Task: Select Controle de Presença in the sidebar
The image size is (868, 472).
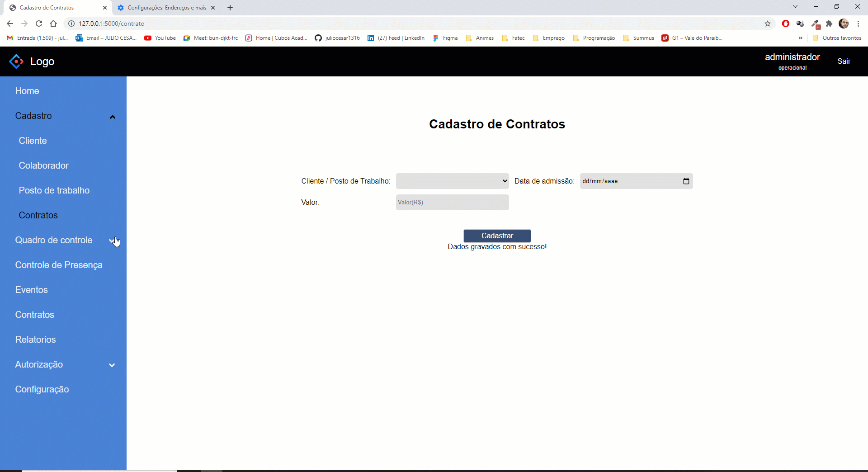Action: tap(58, 265)
